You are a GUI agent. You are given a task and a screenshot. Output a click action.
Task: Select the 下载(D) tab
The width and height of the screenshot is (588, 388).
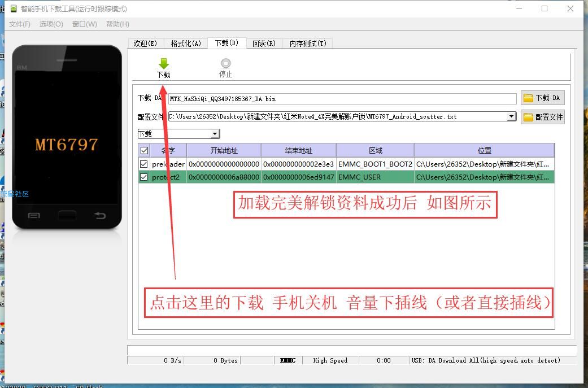tap(227, 43)
